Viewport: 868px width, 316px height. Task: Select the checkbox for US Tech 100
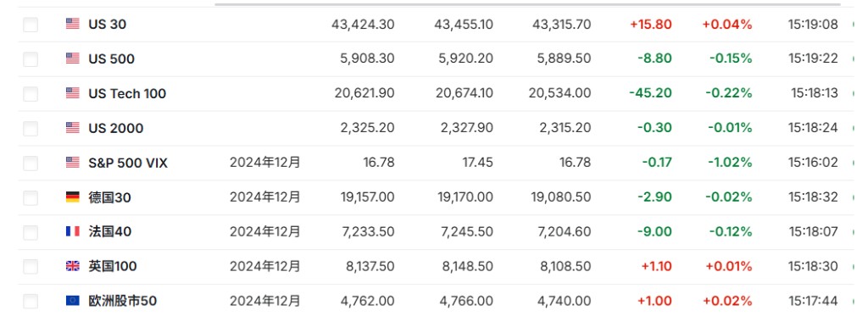tap(31, 93)
